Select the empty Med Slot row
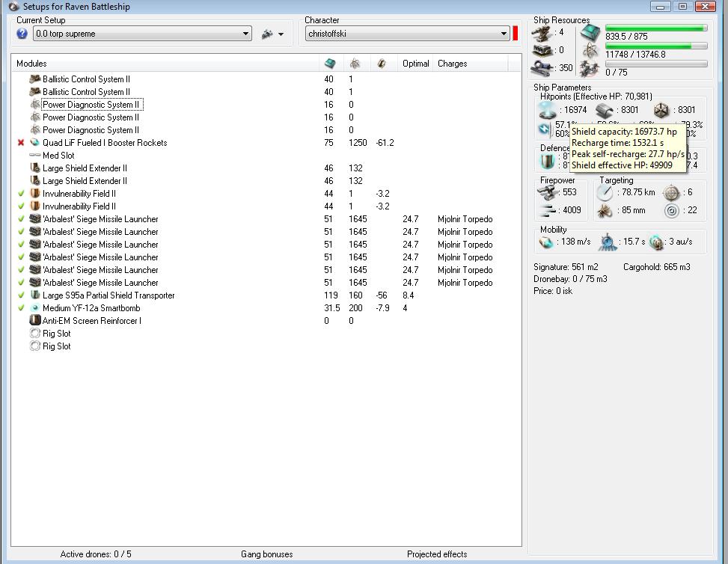The width and height of the screenshot is (728, 564). [x=266, y=156]
